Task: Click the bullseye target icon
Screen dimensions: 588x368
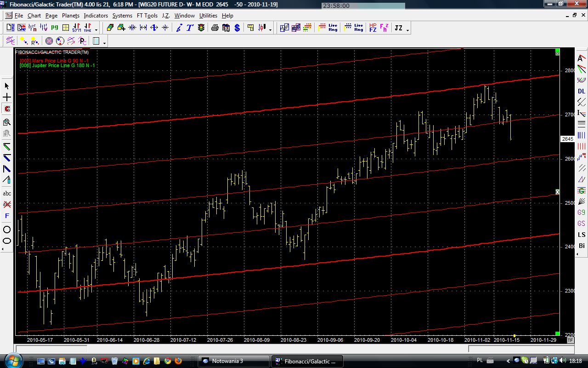Action: click(x=49, y=41)
